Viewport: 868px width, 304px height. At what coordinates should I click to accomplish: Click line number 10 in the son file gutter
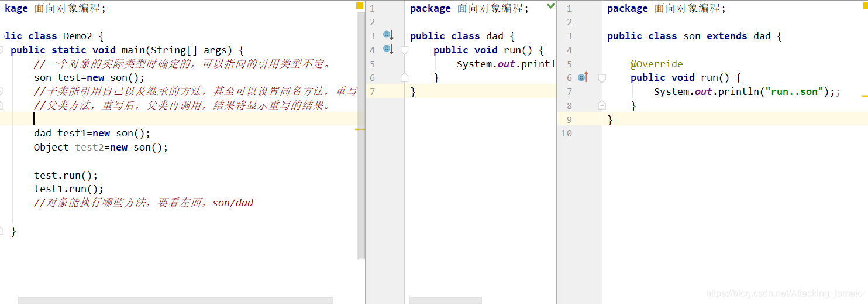(x=566, y=134)
